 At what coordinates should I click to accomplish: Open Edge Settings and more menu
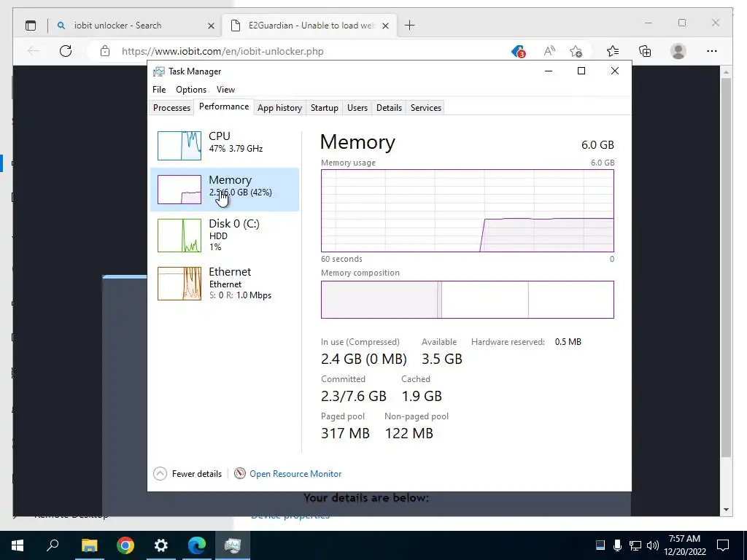click(x=712, y=51)
